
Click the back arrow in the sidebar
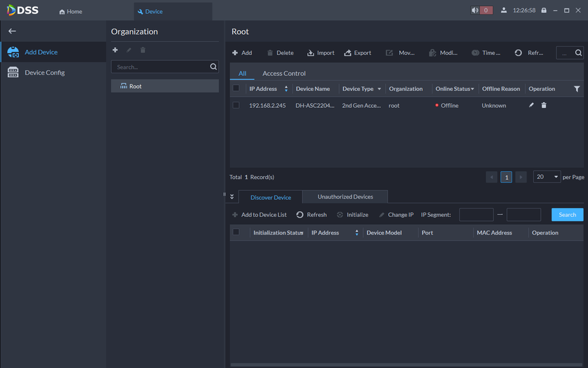click(12, 31)
